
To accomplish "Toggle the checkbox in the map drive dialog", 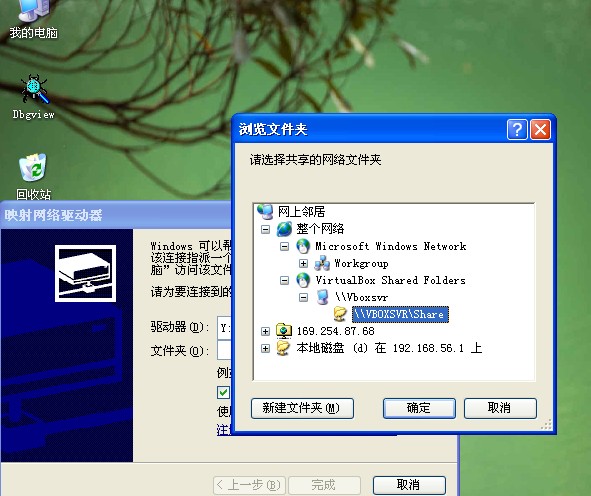I will click(223, 392).
